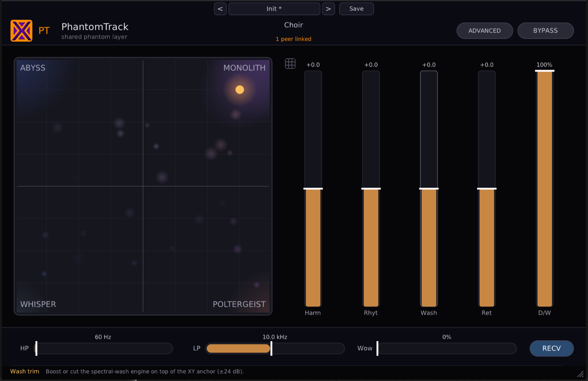This screenshot has width=588, height=381.
Task: Go to next preset with right arrow
Action: click(328, 9)
